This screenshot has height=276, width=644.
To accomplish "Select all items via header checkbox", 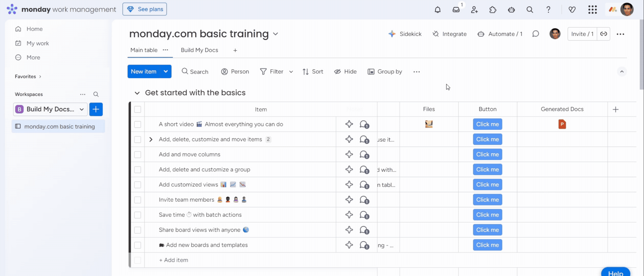I will (x=137, y=109).
